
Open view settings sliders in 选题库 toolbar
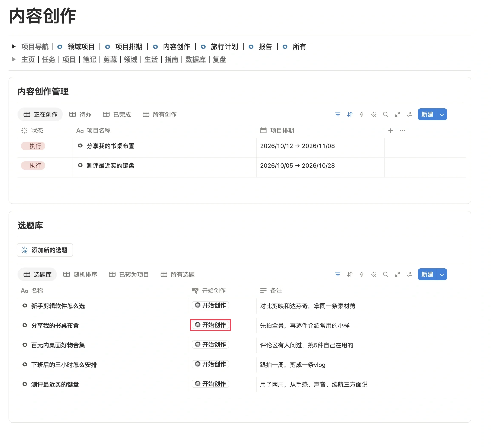click(x=409, y=275)
